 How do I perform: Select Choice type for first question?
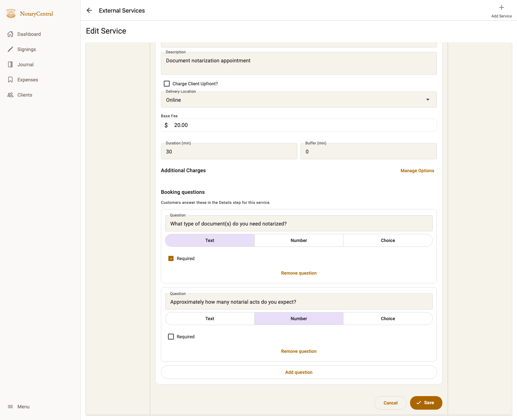click(x=388, y=240)
